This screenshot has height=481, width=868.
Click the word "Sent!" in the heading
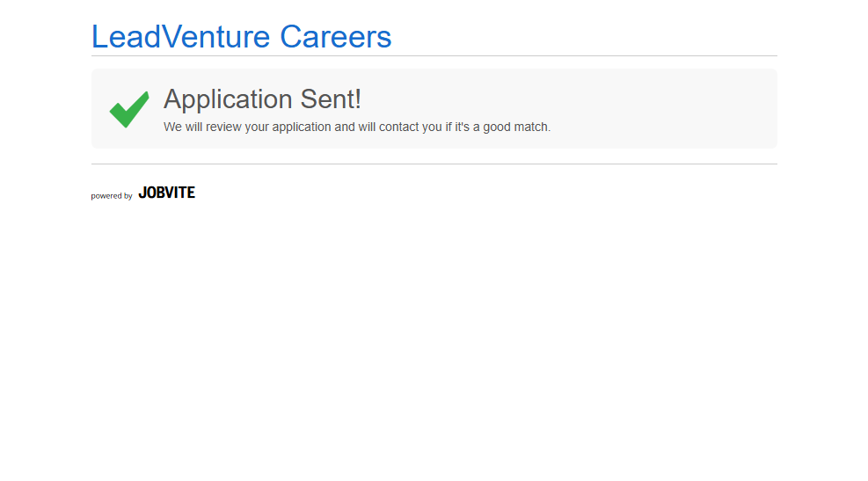(331, 99)
